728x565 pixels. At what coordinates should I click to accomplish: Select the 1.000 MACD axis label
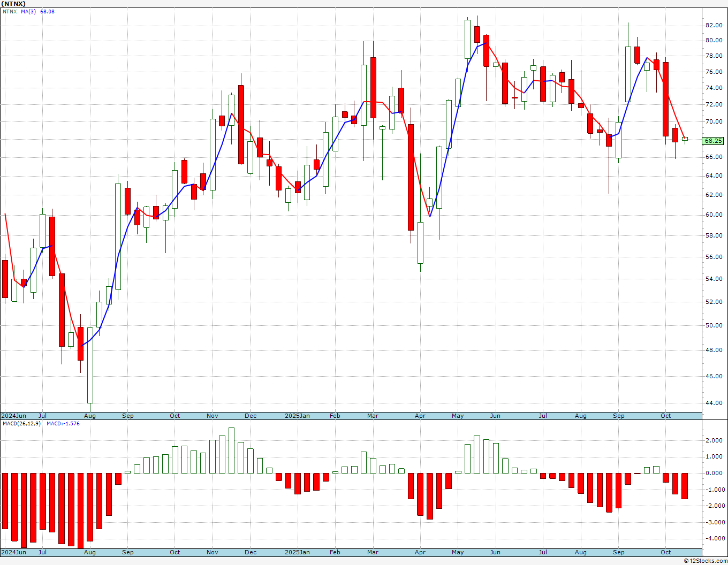coord(715,456)
